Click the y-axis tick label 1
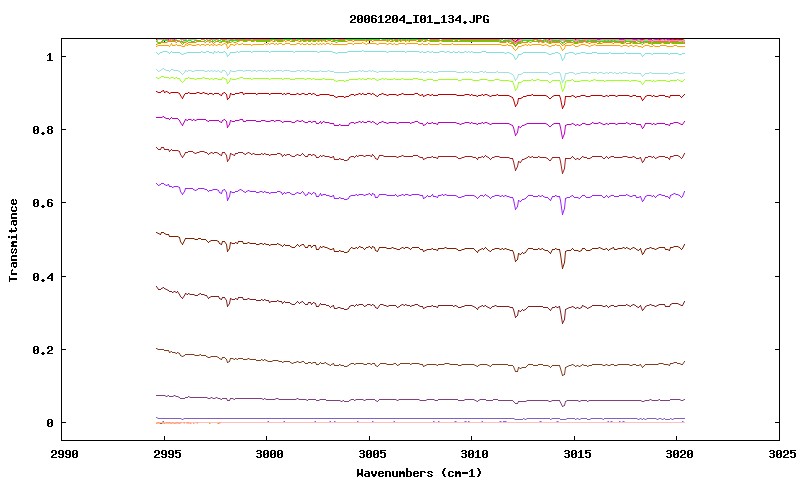 tap(49, 57)
